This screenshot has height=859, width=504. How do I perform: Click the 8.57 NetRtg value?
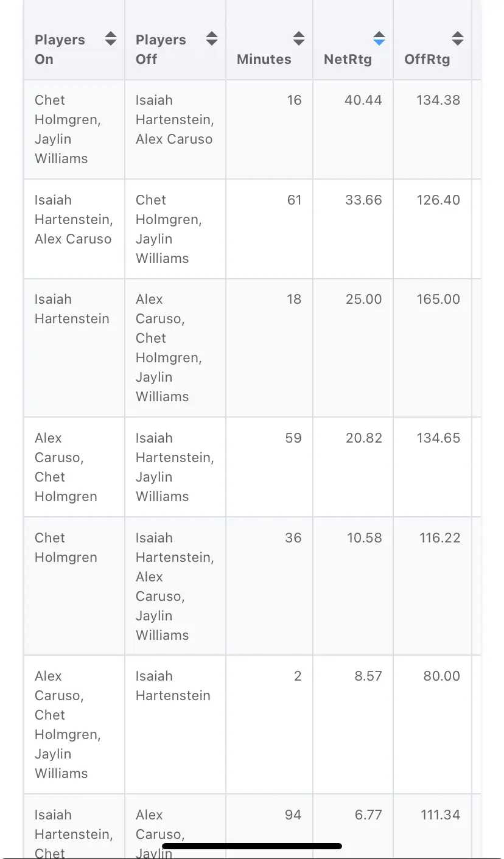(x=368, y=676)
